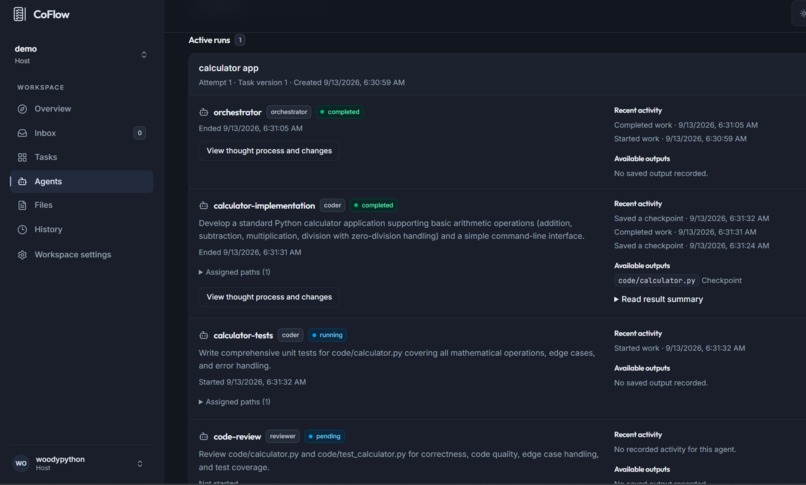Click the coder tag on calculator-implementation
Image resolution: width=806 pixels, height=485 pixels.
(x=332, y=206)
